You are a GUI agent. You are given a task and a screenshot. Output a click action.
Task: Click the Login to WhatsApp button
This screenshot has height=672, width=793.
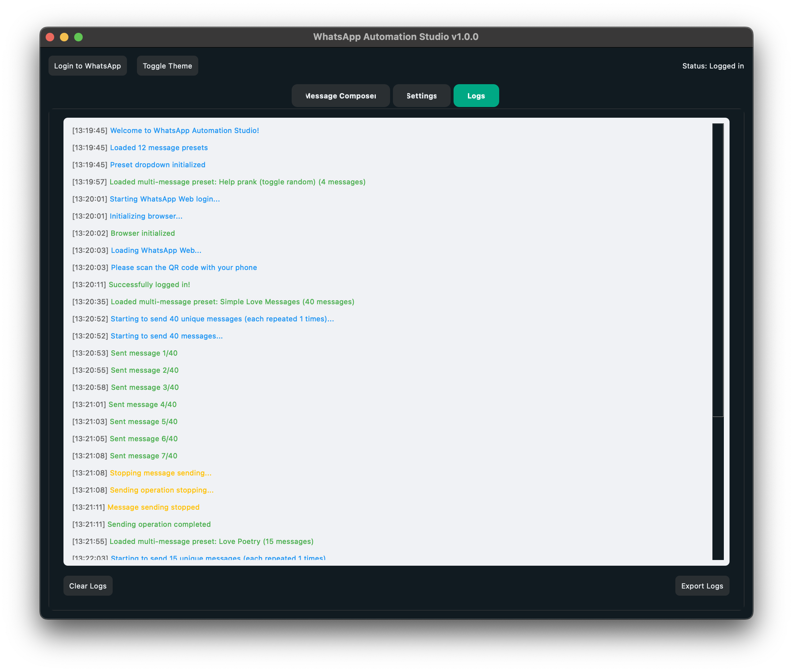tap(87, 66)
